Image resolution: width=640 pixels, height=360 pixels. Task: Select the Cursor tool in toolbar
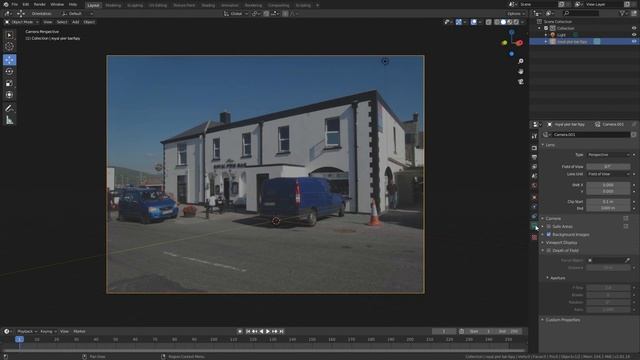[x=9, y=47]
